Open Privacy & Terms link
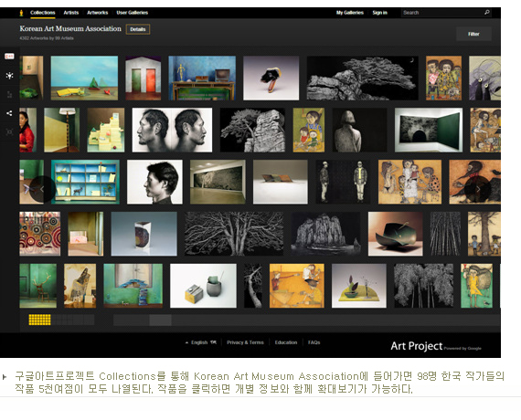Viewport: 521px width, 420px height. click(x=245, y=342)
